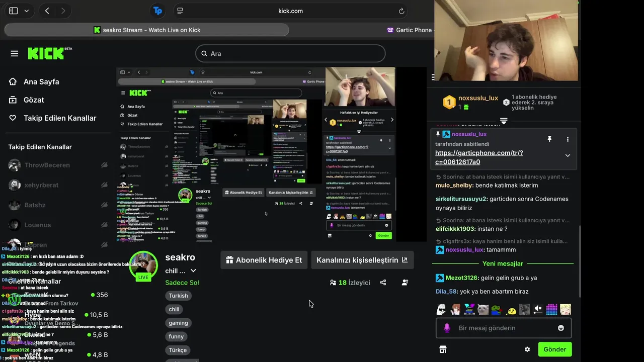Insert the green Pepe frog emote

tap(497, 309)
